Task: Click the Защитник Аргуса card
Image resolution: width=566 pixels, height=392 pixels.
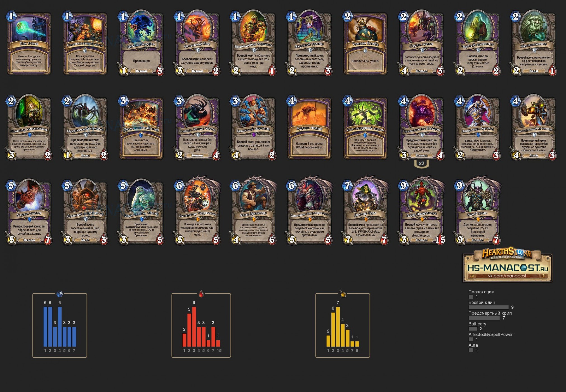Action: tap(478, 127)
